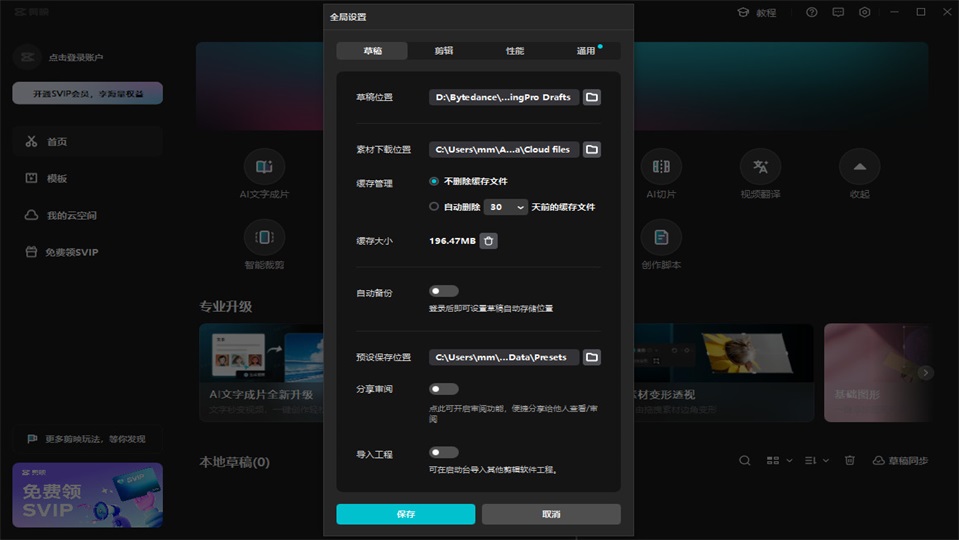Click the help question mark icon
This screenshot has width=959, height=540.
tap(812, 12)
